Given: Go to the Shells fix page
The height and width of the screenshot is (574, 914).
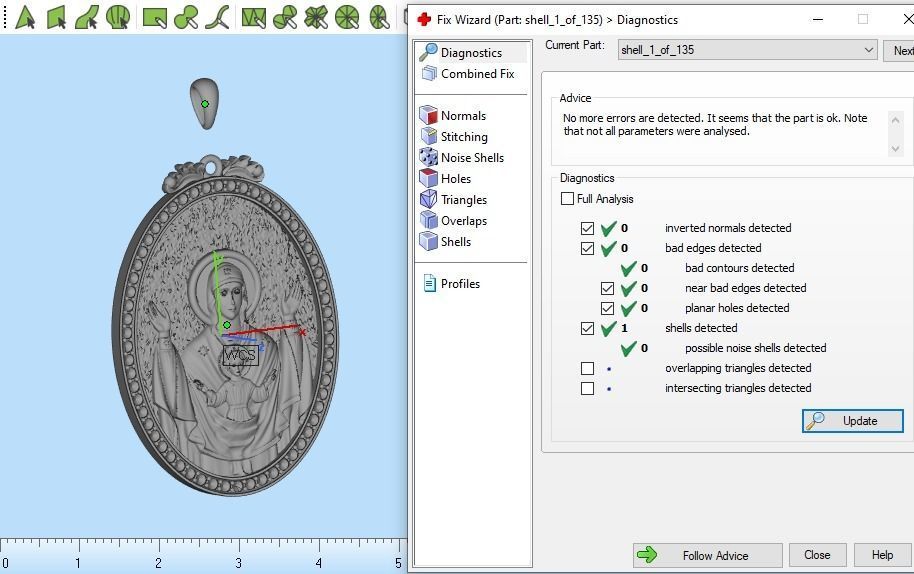Looking at the screenshot, I should click(456, 241).
